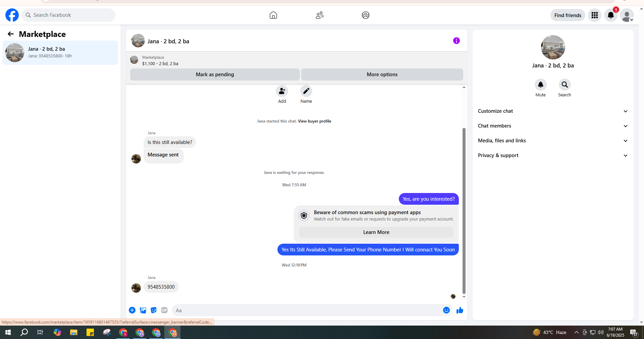Open the Facebook menu grid icon
Viewport: 644px width, 339px height.
pos(595,15)
